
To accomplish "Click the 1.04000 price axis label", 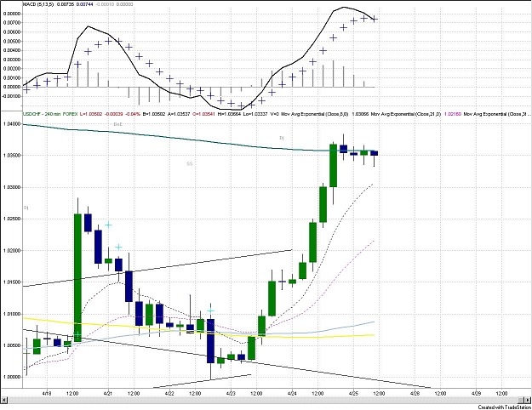I will [x=11, y=124].
